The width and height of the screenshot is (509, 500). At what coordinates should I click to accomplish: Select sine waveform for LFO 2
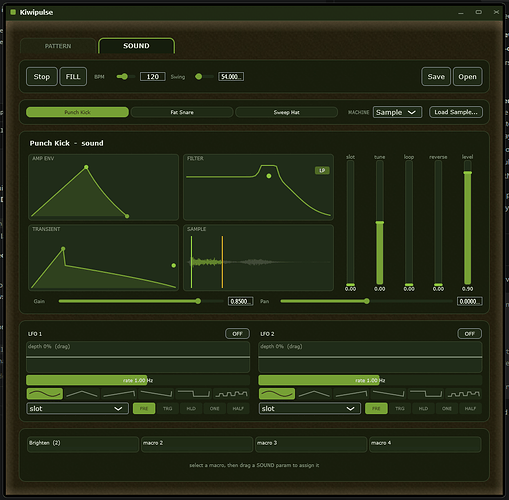coord(277,394)
